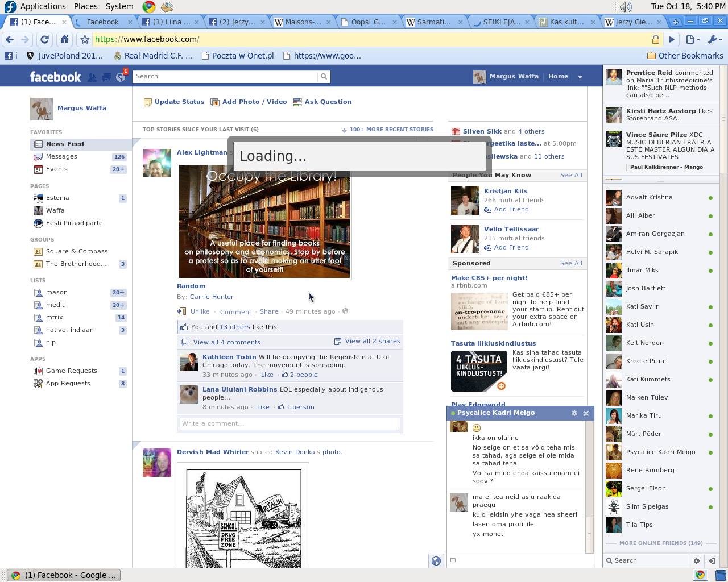Click the browser back arrow

point(9,39)
